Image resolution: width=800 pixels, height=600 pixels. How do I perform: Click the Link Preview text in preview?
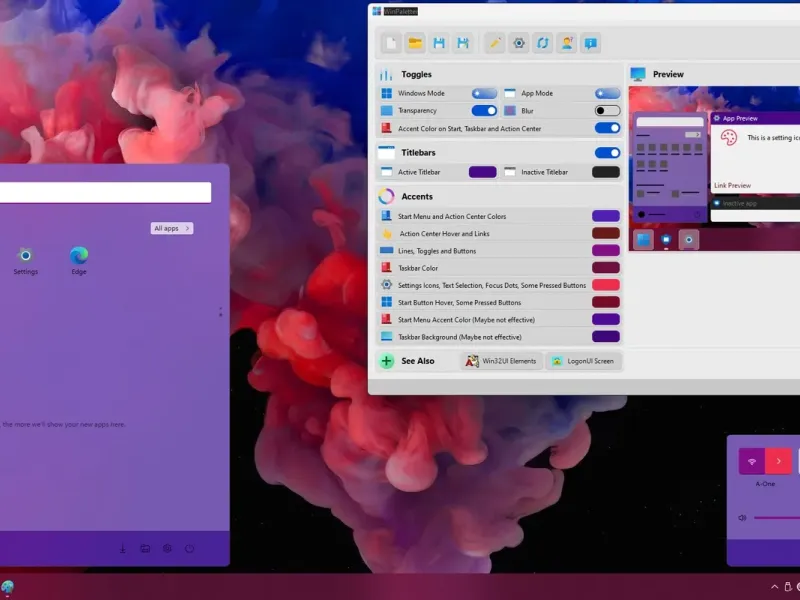(732, 186)
